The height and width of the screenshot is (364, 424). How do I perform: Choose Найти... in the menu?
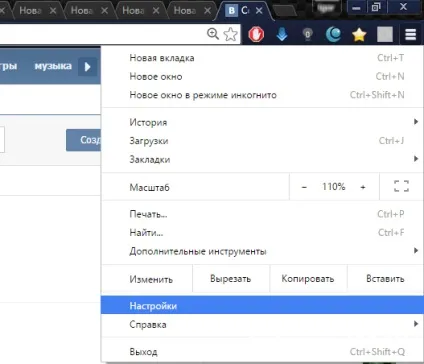tap(262, 233)
